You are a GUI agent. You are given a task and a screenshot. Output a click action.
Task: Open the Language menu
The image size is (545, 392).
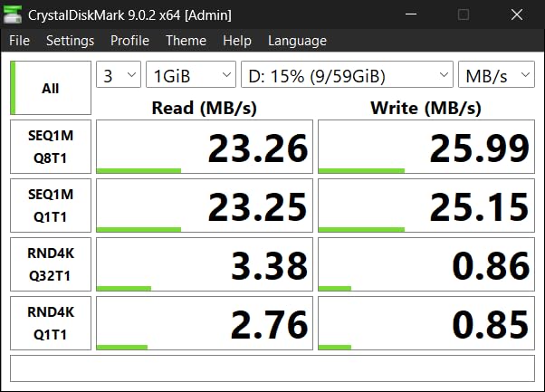[297, 41]
